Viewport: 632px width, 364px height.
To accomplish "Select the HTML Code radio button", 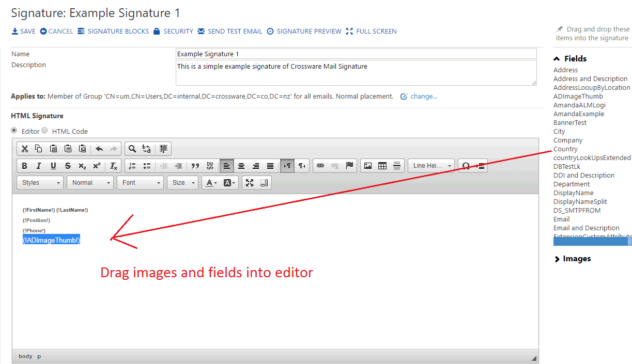I will (45, 131).
